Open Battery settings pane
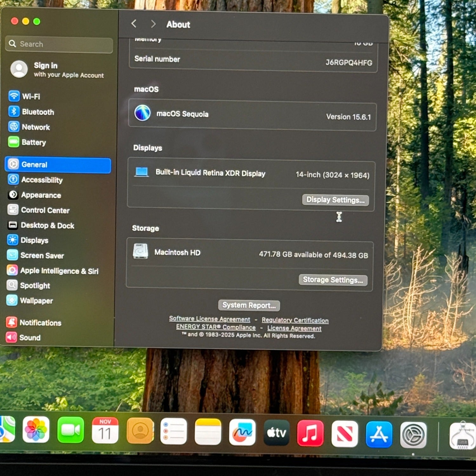This screenshot has height=476, width=476. coord(33,142)
